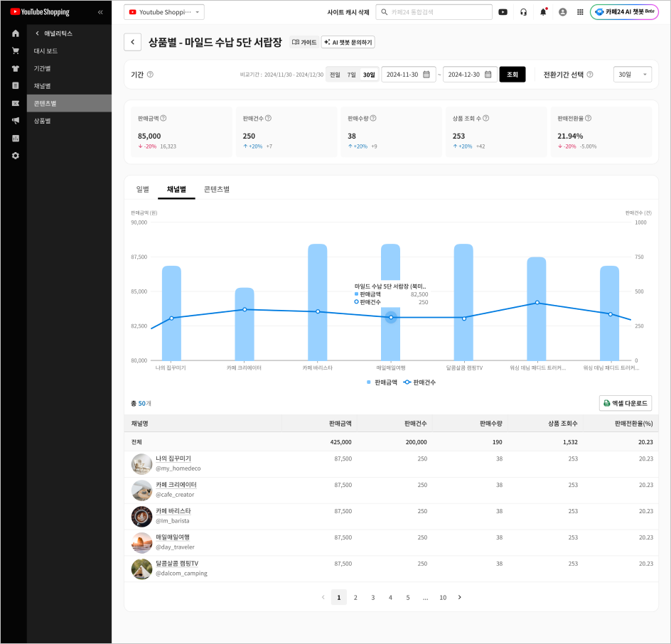
Task: Go to pagination page 2
Action: [x=355, y=597]
